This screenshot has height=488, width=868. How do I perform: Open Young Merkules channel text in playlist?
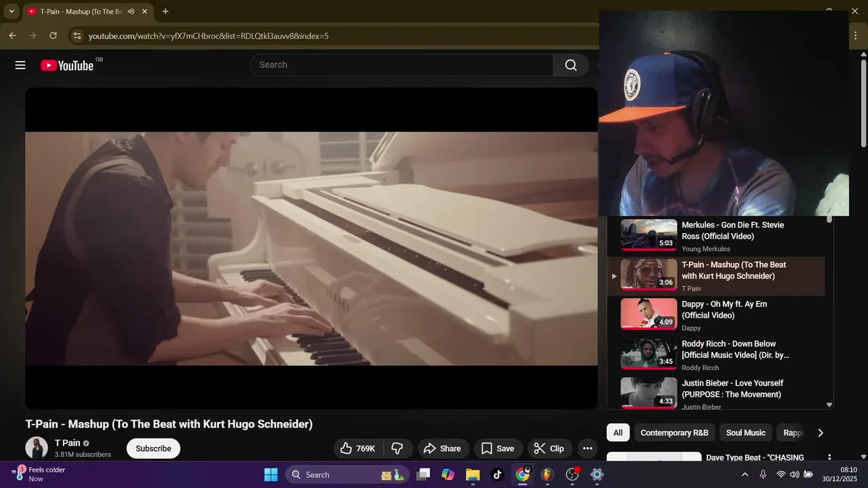[706, 249]
